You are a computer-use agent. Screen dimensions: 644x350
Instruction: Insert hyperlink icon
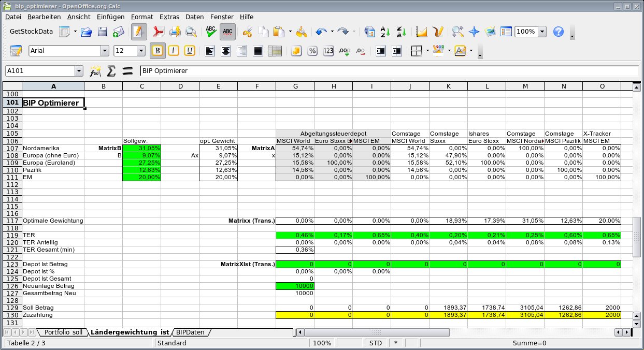click(369, 32)
